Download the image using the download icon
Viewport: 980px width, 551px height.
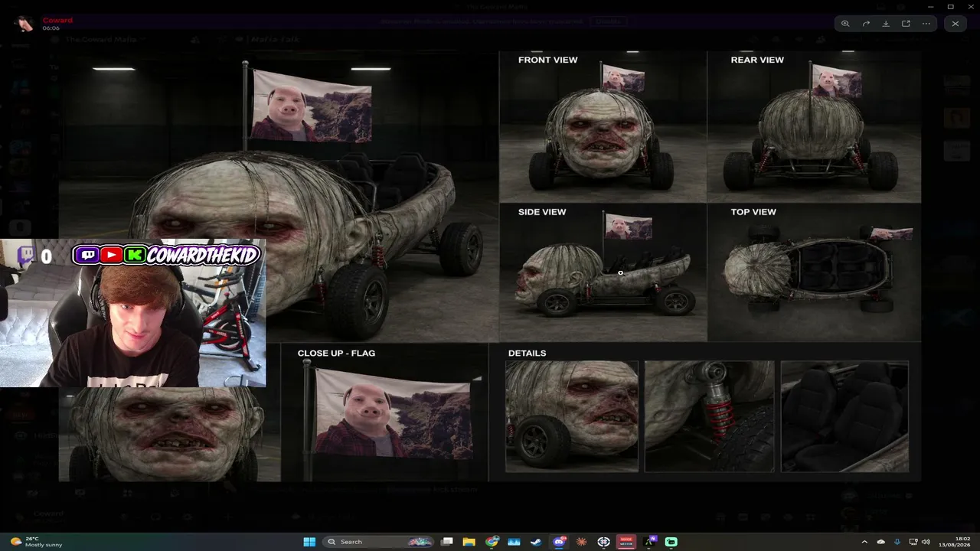(x=886, y=24)
